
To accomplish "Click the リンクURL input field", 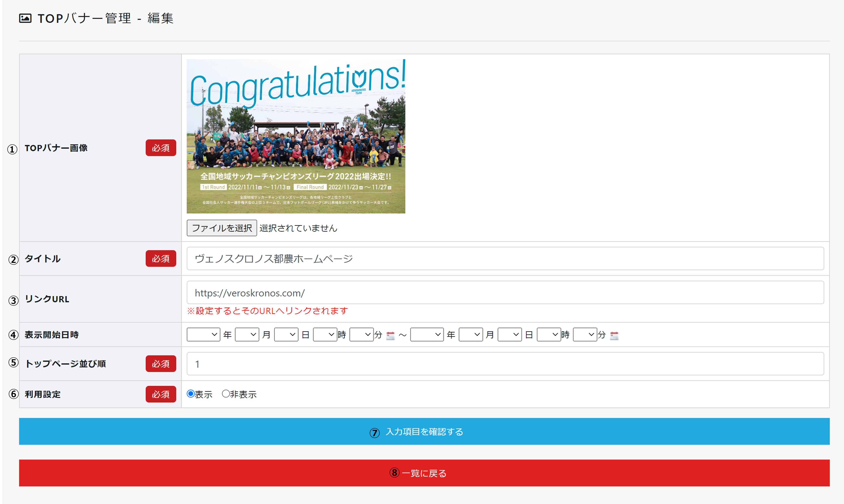I will pos(505,293).
